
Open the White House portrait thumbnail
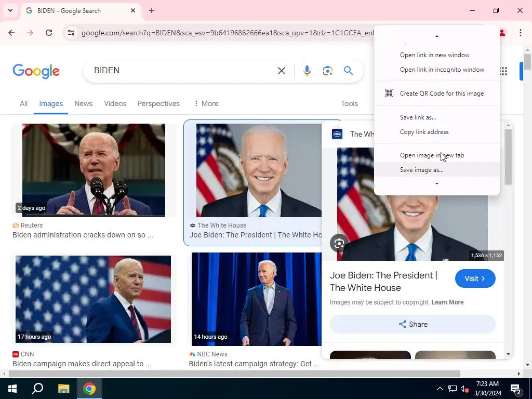click(259, 170)
